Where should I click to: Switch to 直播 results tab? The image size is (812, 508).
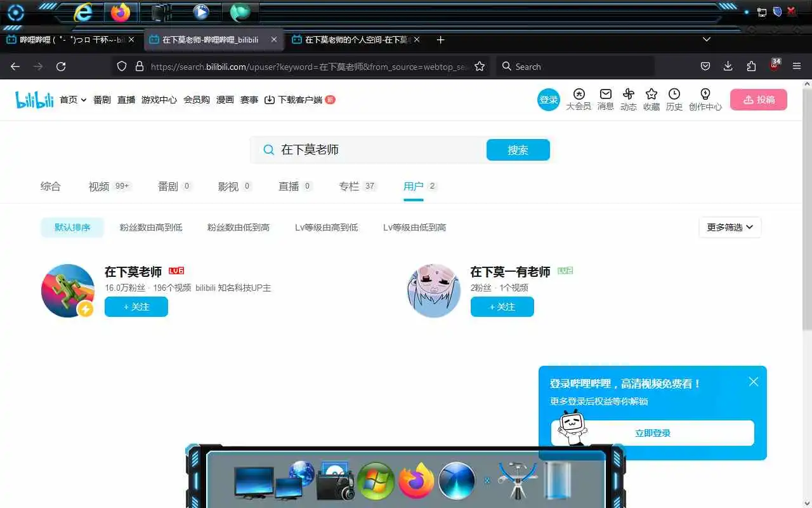click(296, 186)
